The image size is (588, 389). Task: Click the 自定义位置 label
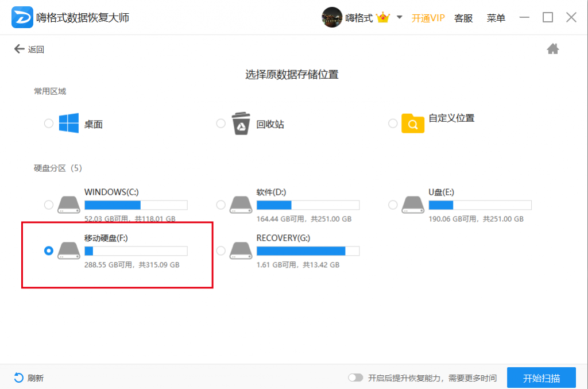tap(451, 118)
